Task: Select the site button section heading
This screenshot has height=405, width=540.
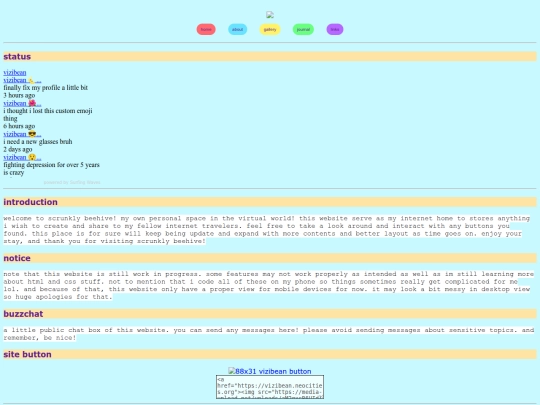Action: tap(270, 354)
